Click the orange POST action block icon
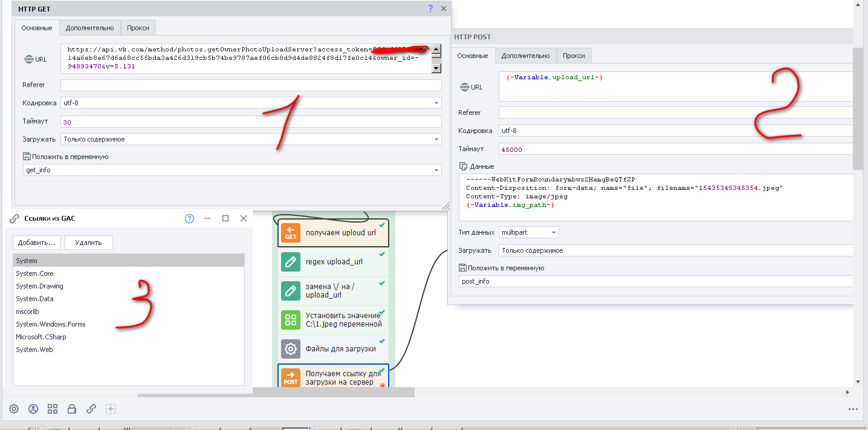This screenshot has width=868, height=430. (x=291, y=378)
